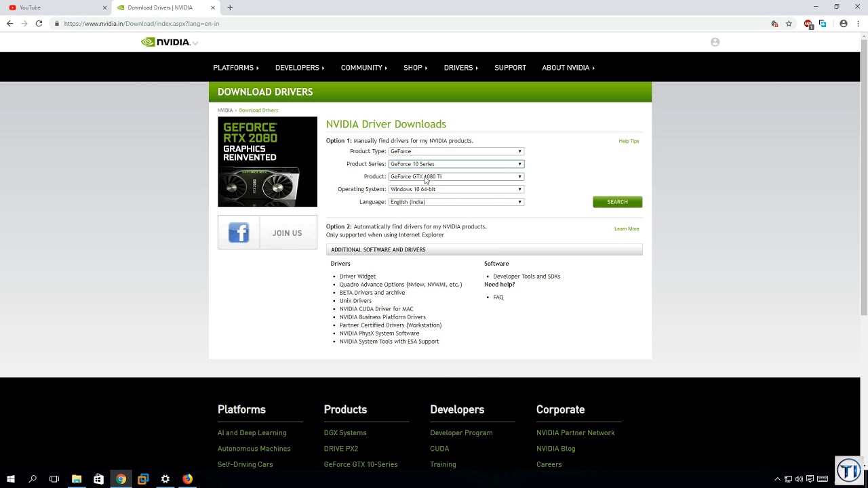
Task: Click the network icon in the system tray
Action: coord(788,479)
